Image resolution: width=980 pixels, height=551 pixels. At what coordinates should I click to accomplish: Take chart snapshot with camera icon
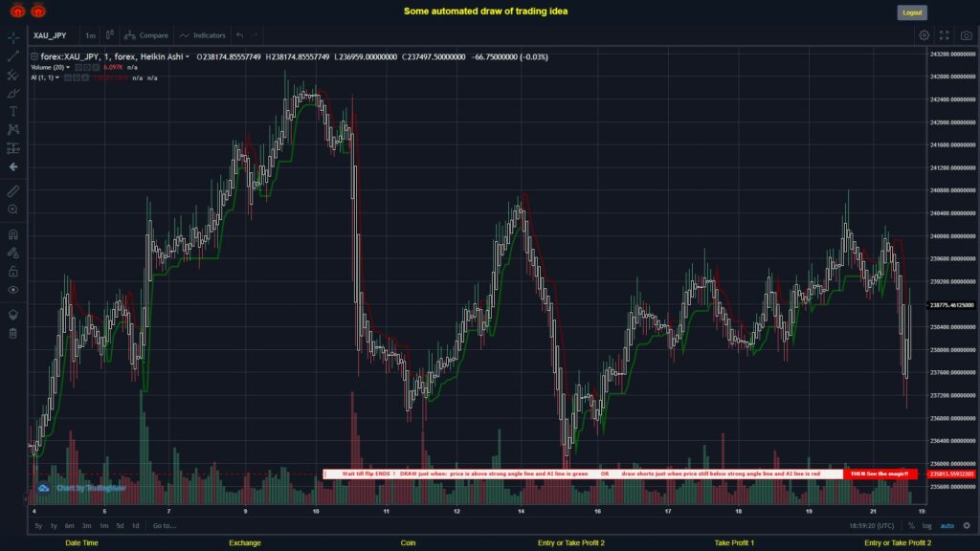pos(967,35)
